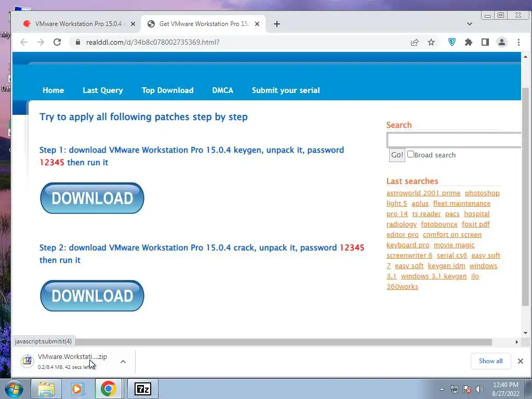The height and width of the screenshot is (399, 532).
Task: Select the Get VMware Workstation Pro tab
Action: tap(203, 24)
